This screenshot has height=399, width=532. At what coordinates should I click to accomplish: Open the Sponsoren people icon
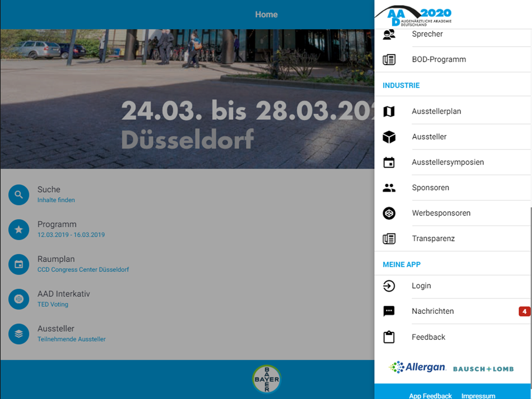[x=389, y=188]
